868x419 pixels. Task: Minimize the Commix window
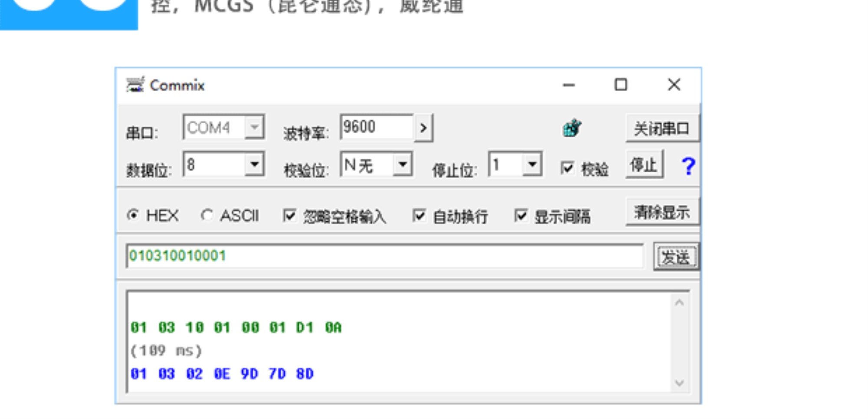pos(569,85)
